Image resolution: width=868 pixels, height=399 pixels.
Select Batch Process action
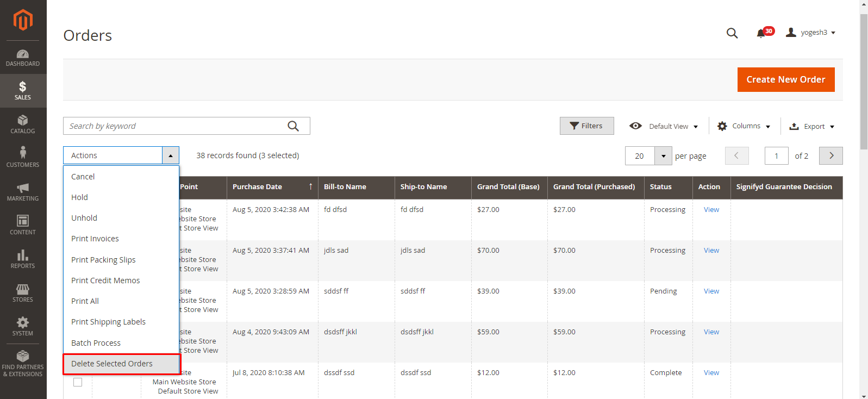tap(121, 343)
